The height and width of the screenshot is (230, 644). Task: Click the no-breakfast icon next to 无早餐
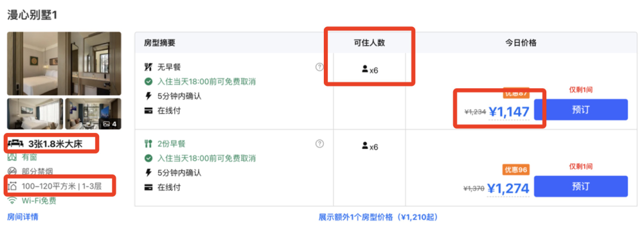click(148, 67)
